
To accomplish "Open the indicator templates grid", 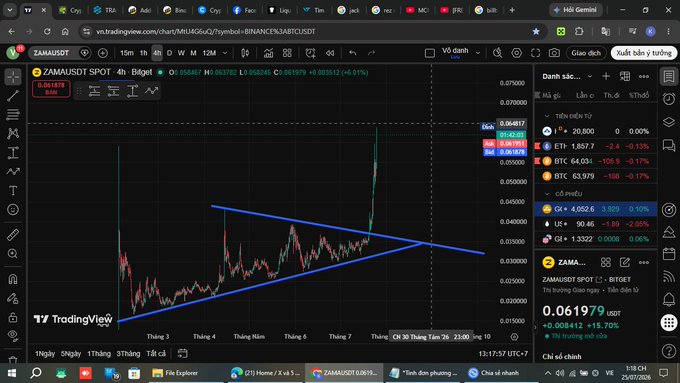I will click(x=287, y=53).
